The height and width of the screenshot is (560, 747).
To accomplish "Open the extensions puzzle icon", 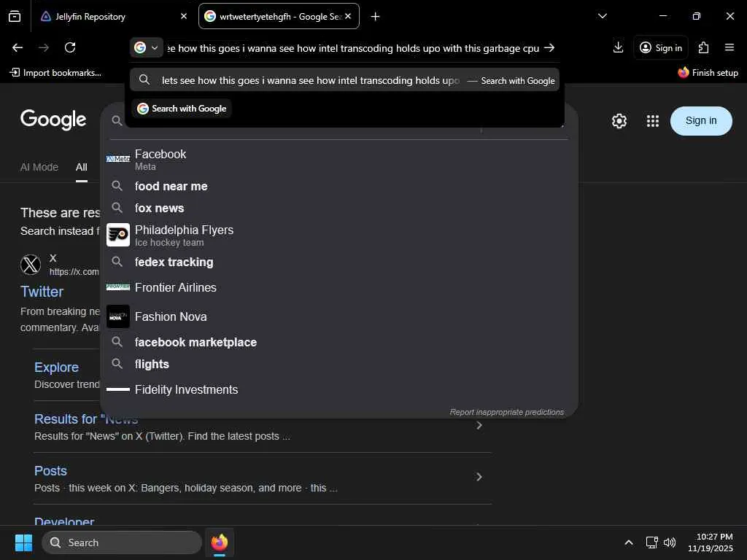I will pos(703,47).
